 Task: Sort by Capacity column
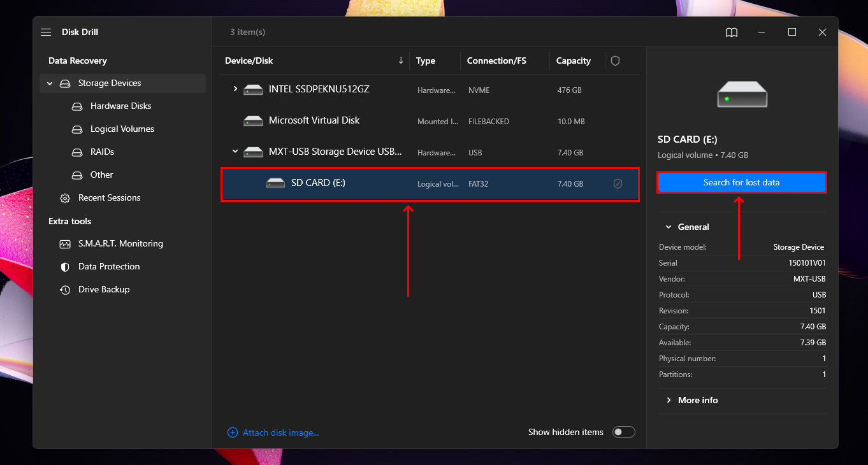pos(574,61)
